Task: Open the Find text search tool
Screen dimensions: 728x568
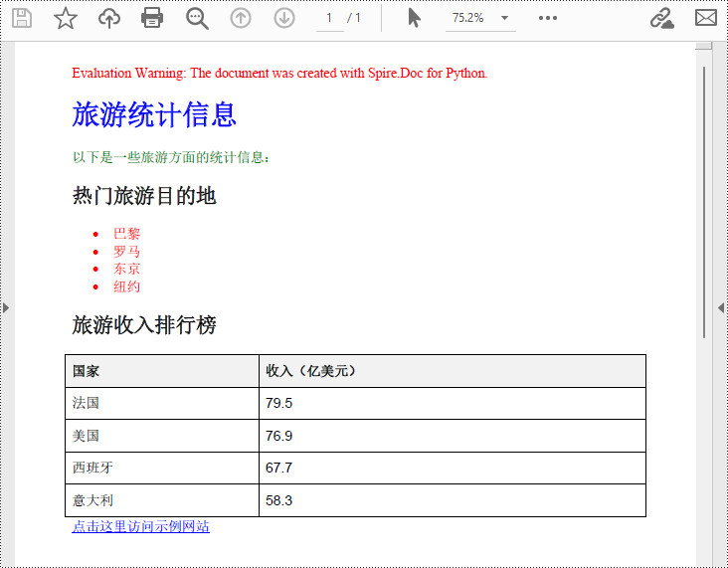Action: [197, 19]
